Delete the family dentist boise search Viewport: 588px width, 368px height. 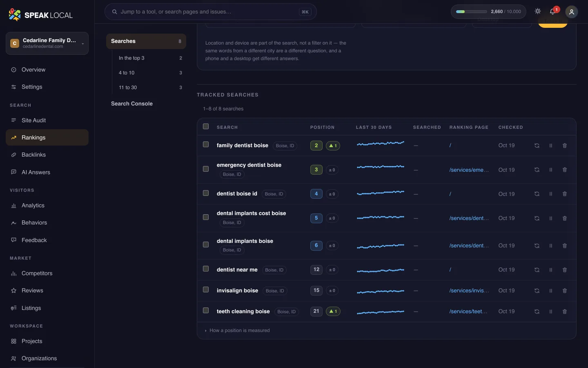[x=565, y=146]
